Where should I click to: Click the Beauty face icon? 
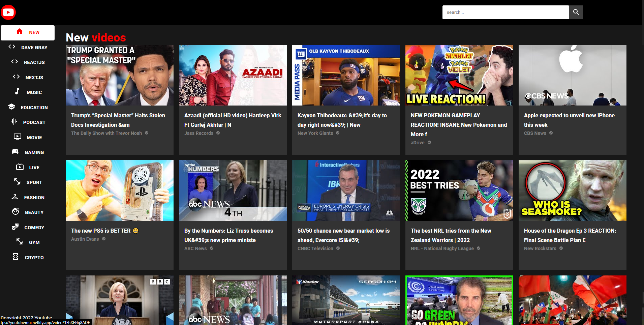coord(16,211)
